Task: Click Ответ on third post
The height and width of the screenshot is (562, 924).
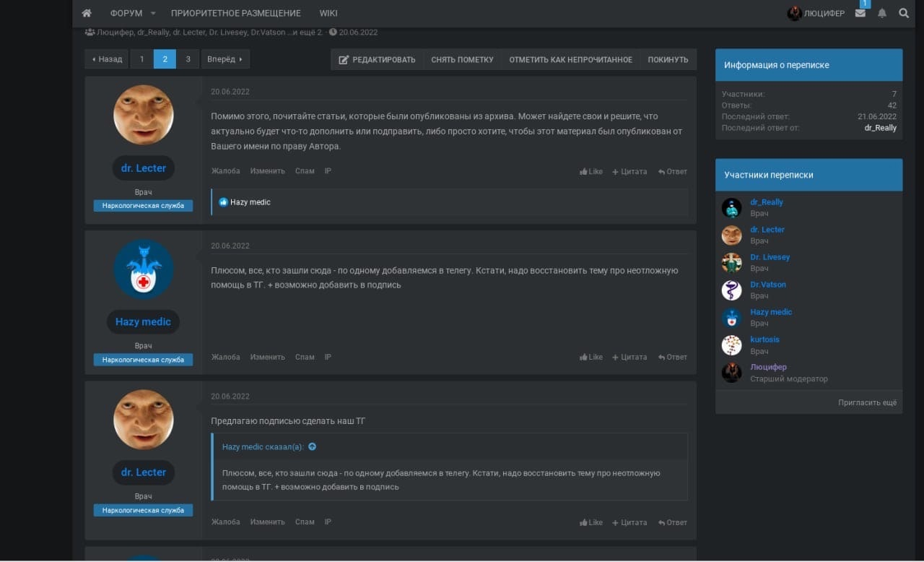Action: 673,522
